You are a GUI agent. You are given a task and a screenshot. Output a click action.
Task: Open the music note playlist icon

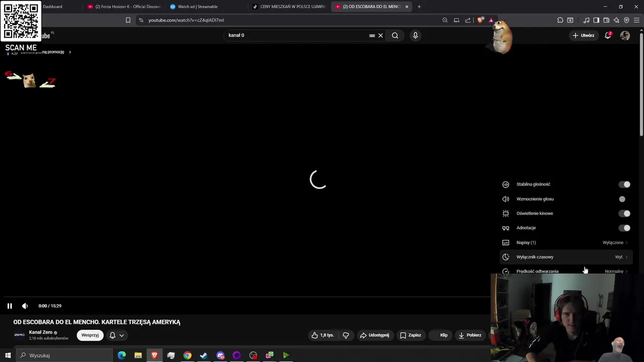586,20
